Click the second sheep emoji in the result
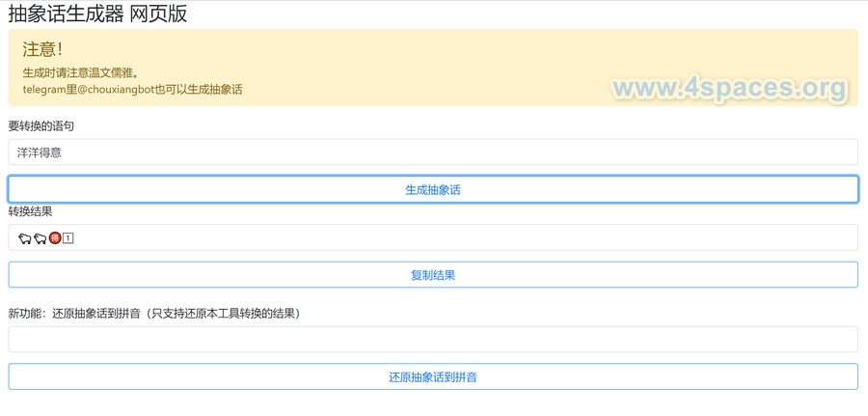Image resolution: width=868 pixels, height=416 pixels. click(40, 238)
